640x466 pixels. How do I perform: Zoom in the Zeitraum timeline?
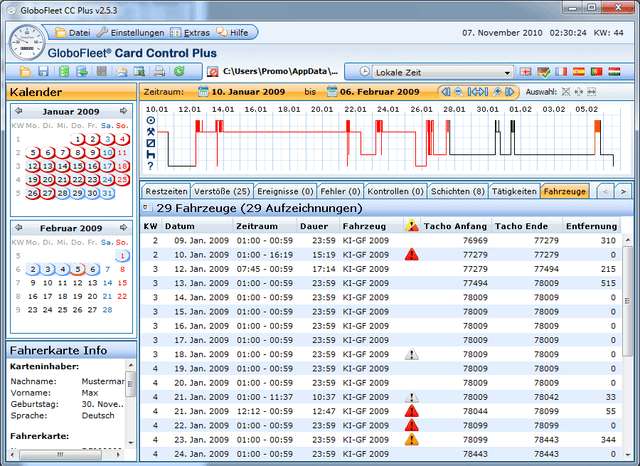click(x=497, y=92)
